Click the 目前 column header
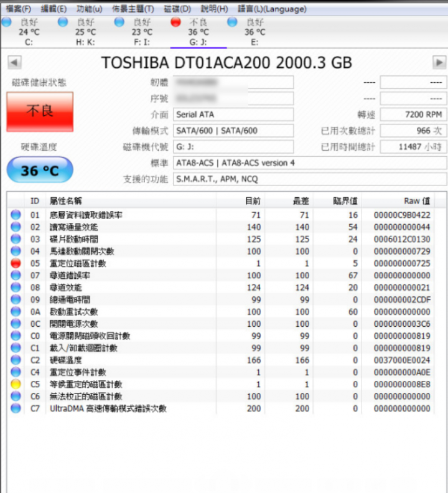 click(241, 201)
